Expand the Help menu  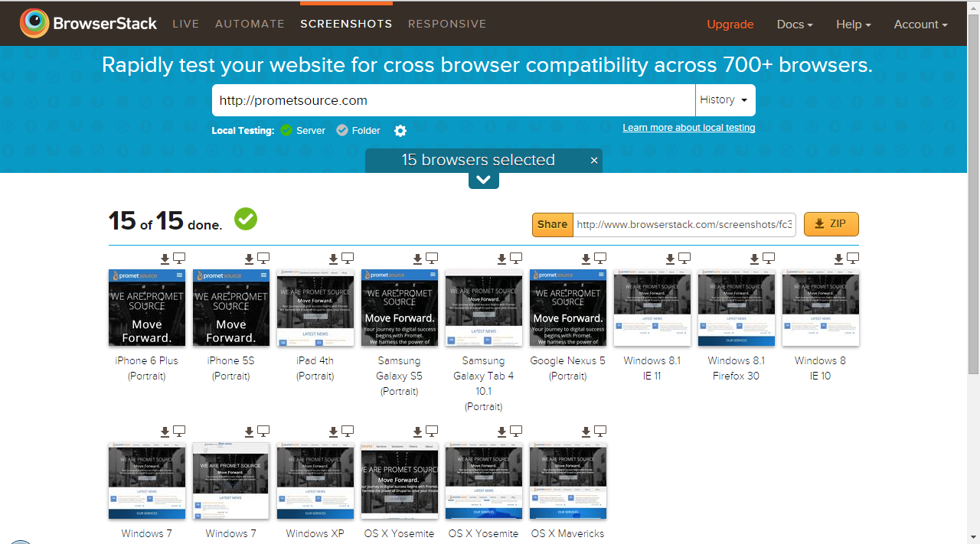pos(853,24)
